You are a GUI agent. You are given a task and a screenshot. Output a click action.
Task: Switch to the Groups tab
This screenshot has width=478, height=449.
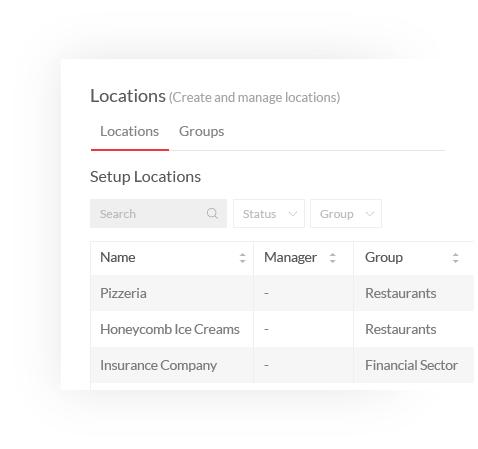(x=201, y=131)
